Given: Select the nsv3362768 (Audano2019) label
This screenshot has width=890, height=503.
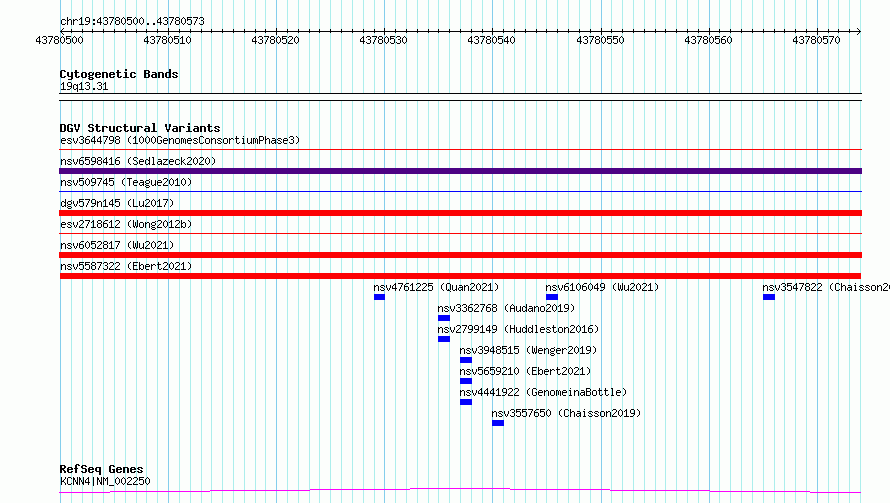Looking at the screenshot, I should point(506,308).
